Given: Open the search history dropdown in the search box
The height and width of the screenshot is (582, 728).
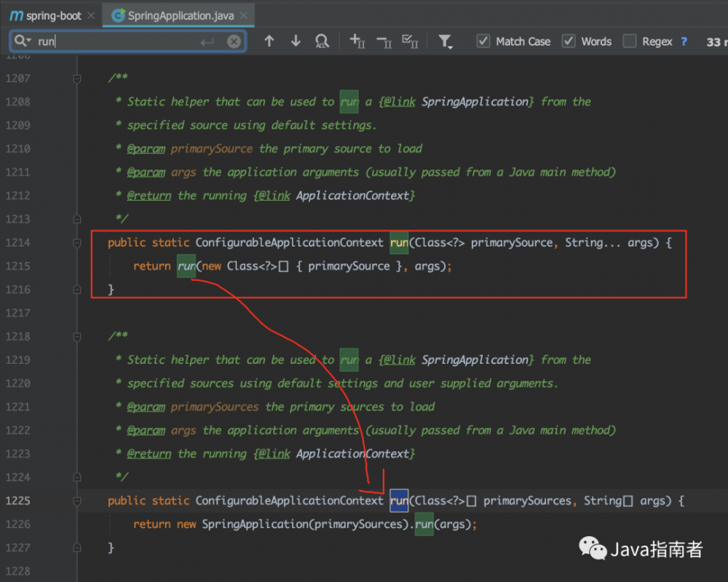Looking at the screenshot, I should pos(23,41).
